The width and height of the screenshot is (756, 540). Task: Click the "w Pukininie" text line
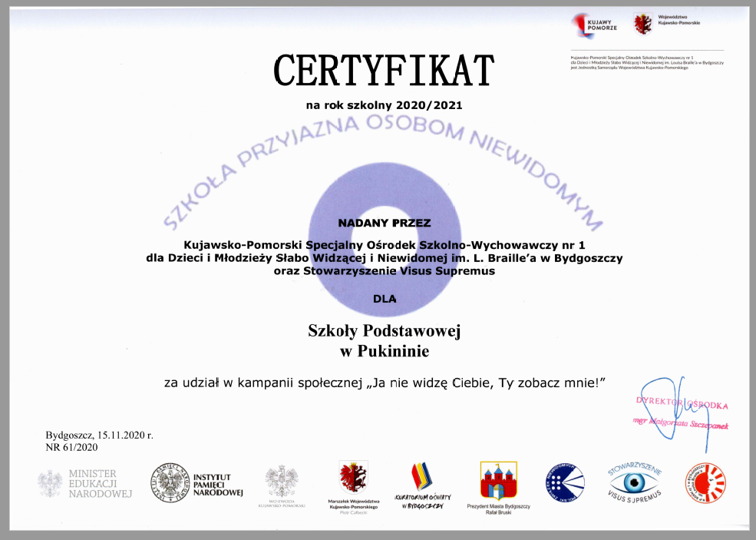click(x=384, y=351)
